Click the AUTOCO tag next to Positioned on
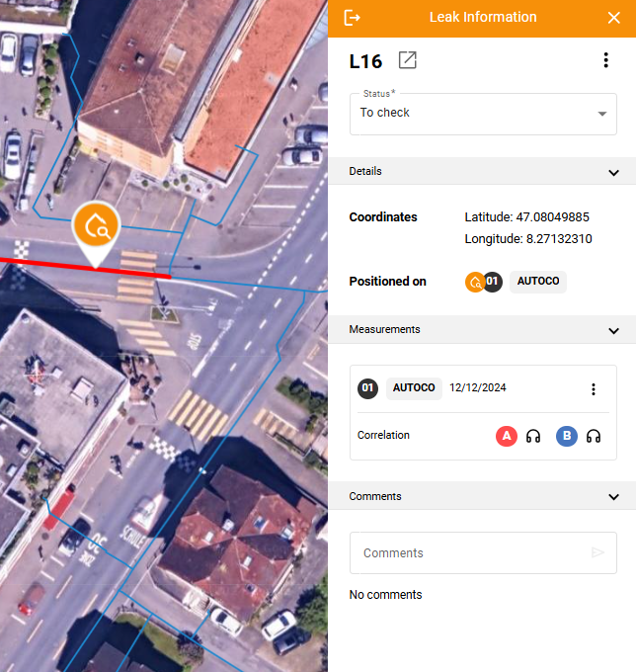The image size is (636, 672). pos(538,282)
